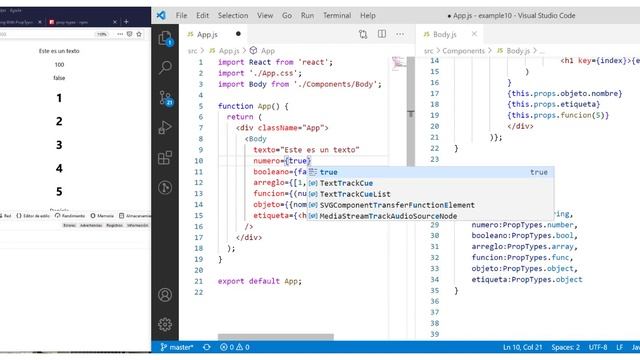Close the npm browser tab

115,22
